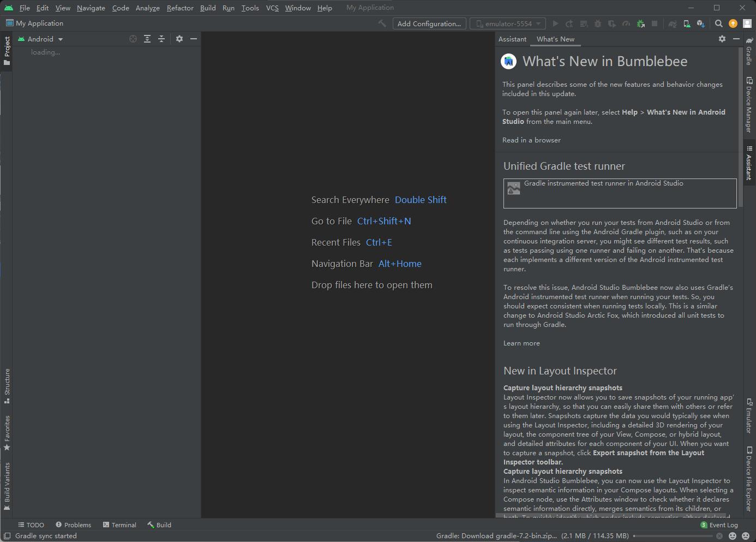Toggle the Assistant side tool window
The image size is (756, 542).
point(749,163)
